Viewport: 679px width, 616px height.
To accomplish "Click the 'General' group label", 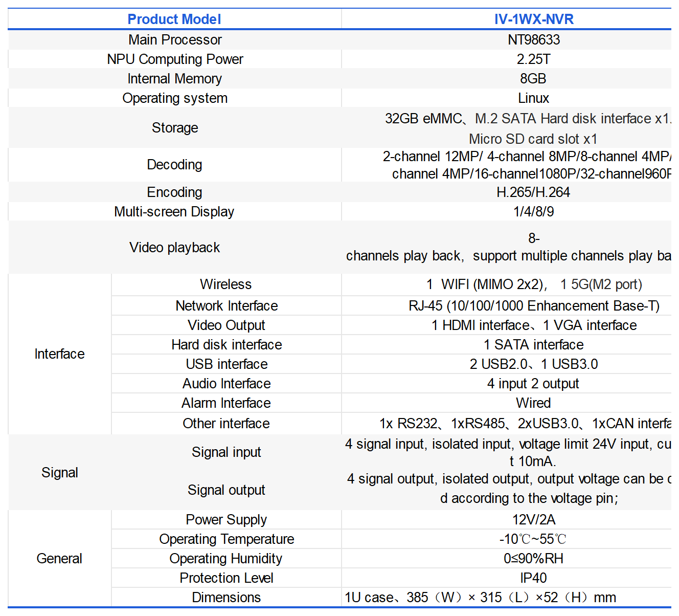I will tap(59, 559).
